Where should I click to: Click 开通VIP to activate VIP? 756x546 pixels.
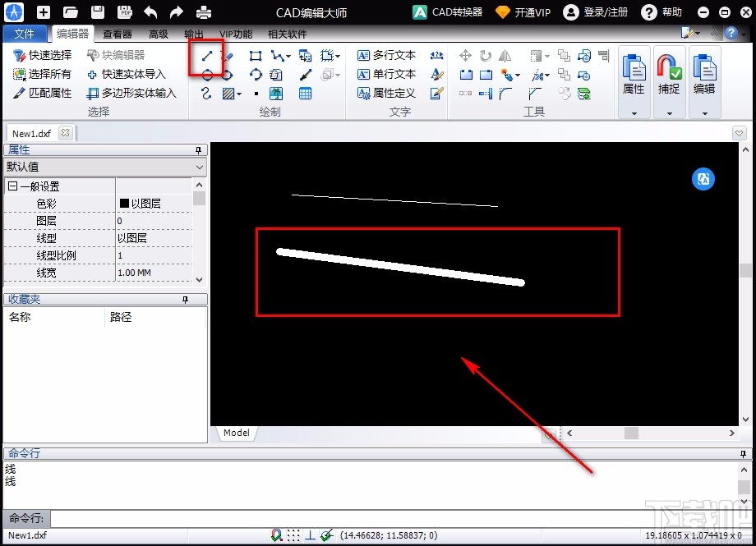click(523, 12)
